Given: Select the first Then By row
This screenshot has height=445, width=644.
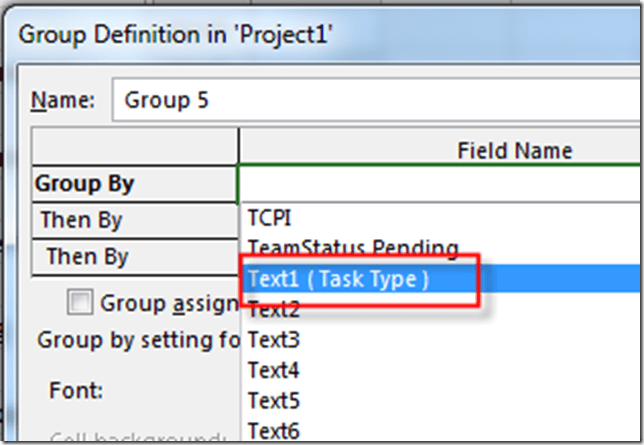Looking at the screenshot, I should click(134, 220).
